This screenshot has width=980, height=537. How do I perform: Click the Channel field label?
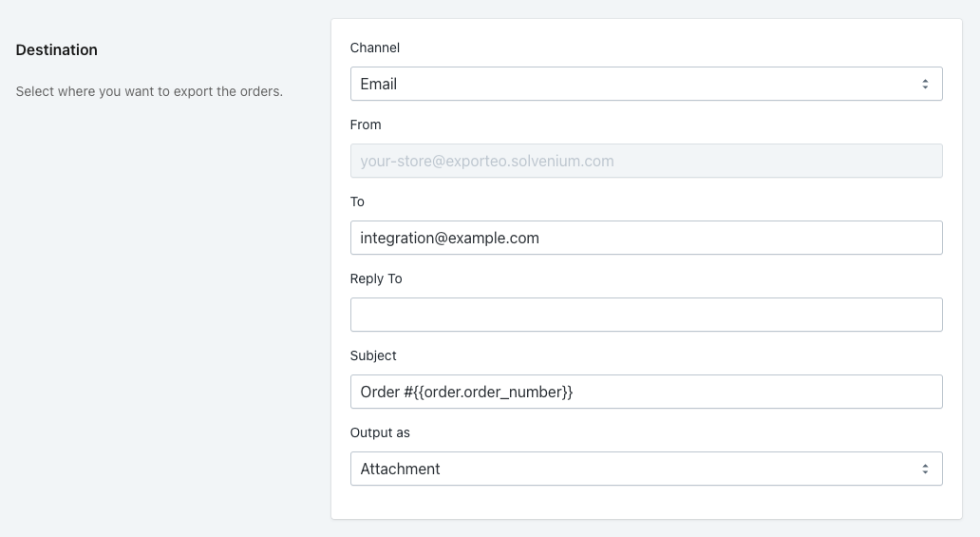point(375,48)
